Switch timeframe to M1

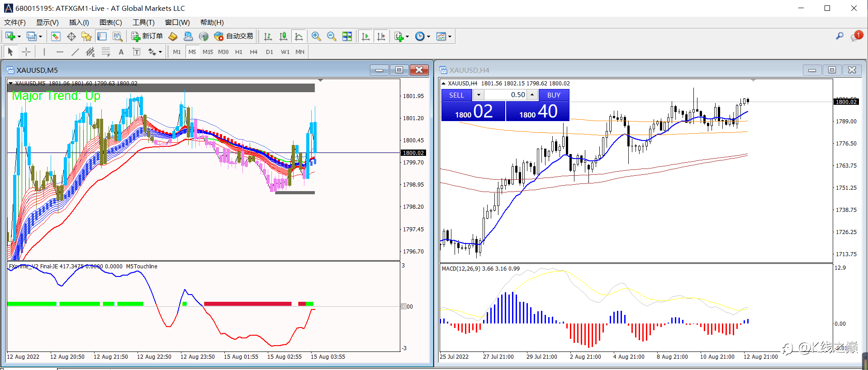pos(177,52)
